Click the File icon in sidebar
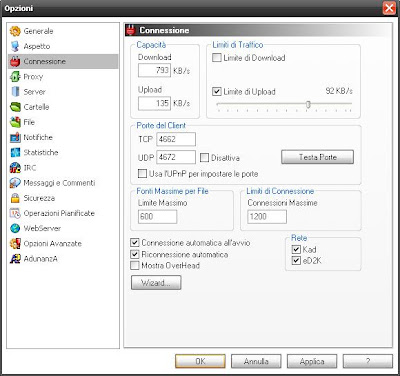 tap(15, 122)
